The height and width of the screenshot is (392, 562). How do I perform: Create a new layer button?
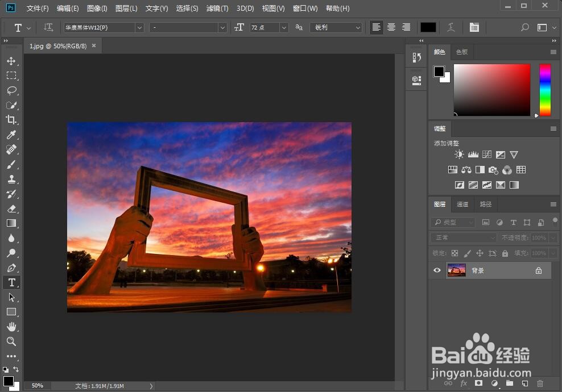pyautogui.click(x=524, y=383)
